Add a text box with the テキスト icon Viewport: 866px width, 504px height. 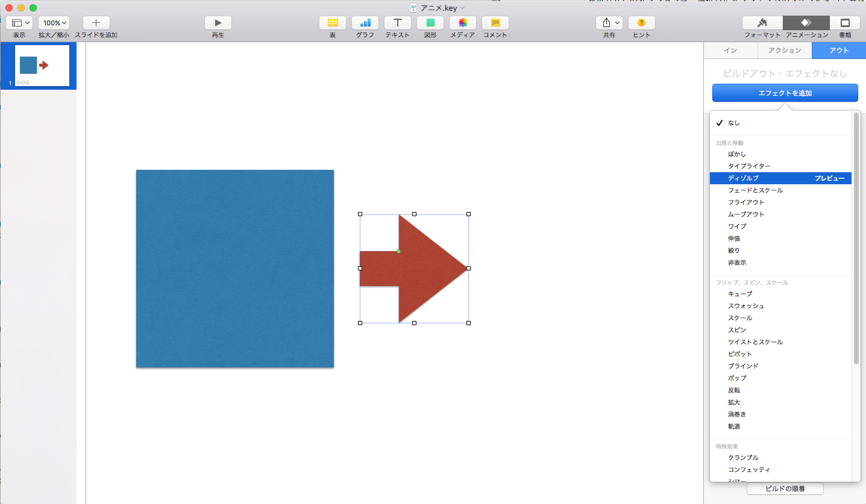[x=397, y=23]
